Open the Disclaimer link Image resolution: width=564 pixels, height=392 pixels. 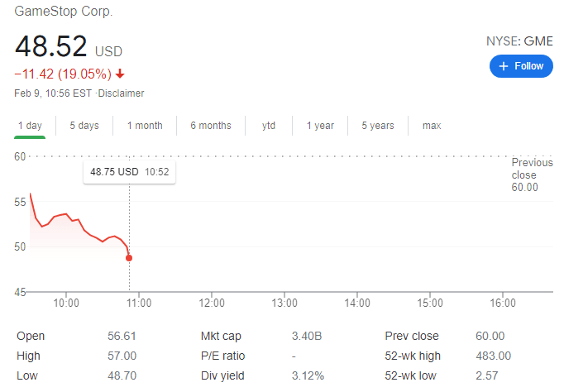121,93
